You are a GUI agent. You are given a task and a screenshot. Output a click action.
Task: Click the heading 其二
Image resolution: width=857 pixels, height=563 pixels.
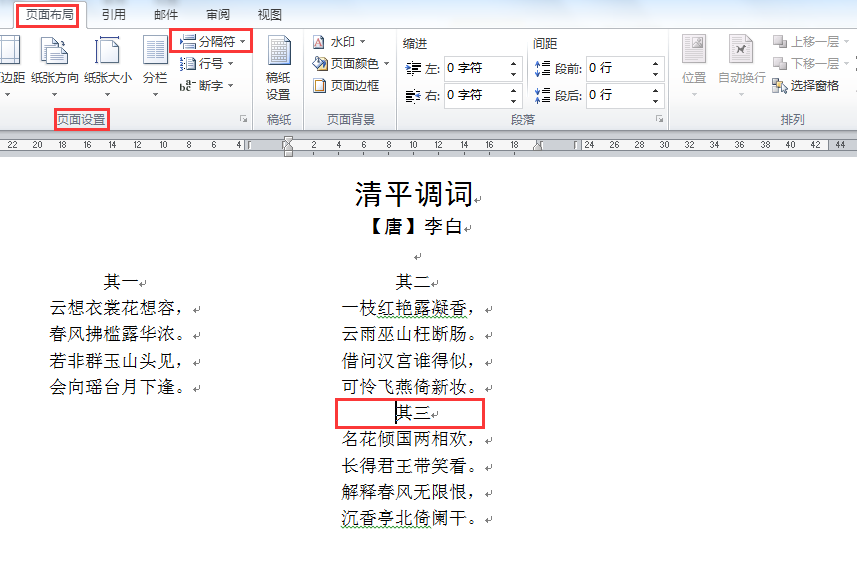point(413,282)
